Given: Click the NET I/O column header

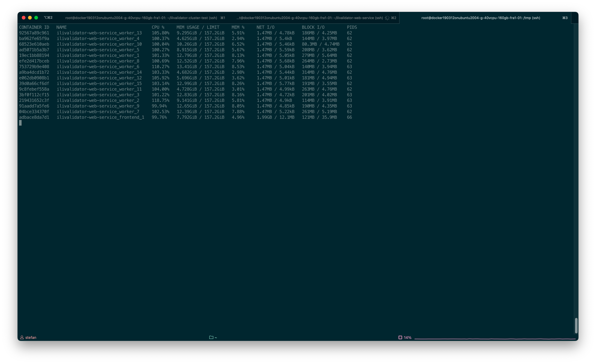Looking at the screenshot, I should (265, 27).
